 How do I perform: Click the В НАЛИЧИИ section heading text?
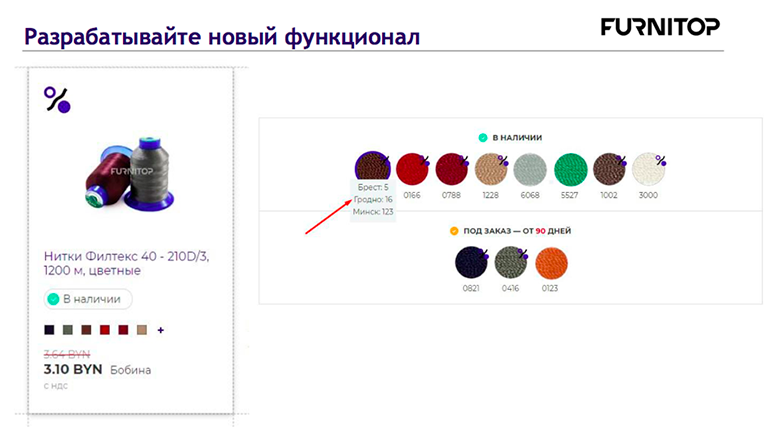pos(517,138)
